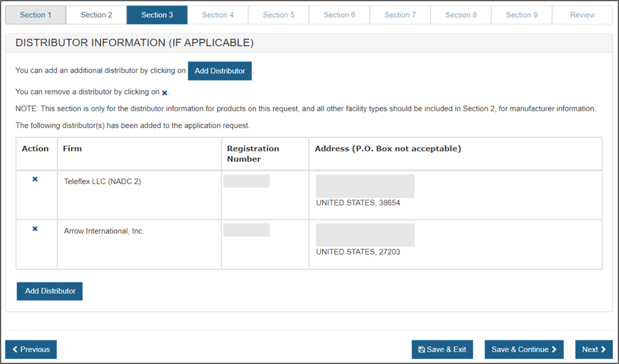This screenshot has height=364, width=619.
Task: Switch to Section 9 tab
Action: [522, 15]
